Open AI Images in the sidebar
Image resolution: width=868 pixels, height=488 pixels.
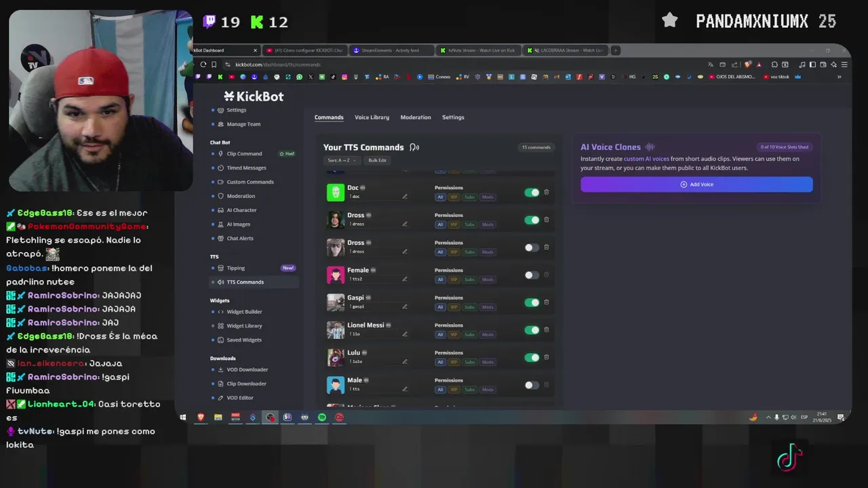pyautogui.click(x=238, y=224)
